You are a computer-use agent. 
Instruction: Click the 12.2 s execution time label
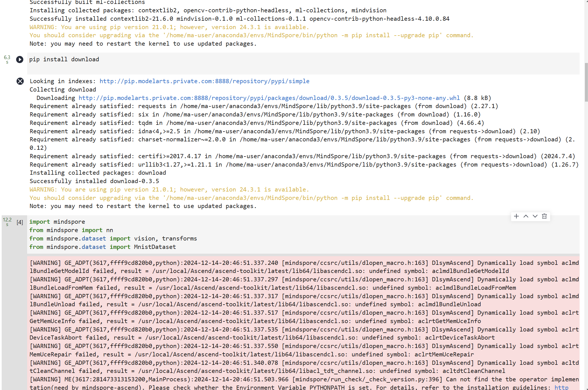coord(7,221)
